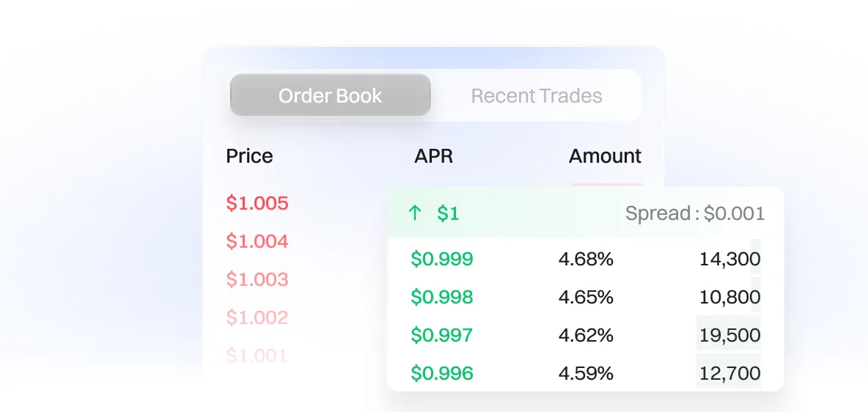The width and height of the screenshot is (868, 412).
Task: Select the $1.004 ask price
Action: (x=257, y=241)
